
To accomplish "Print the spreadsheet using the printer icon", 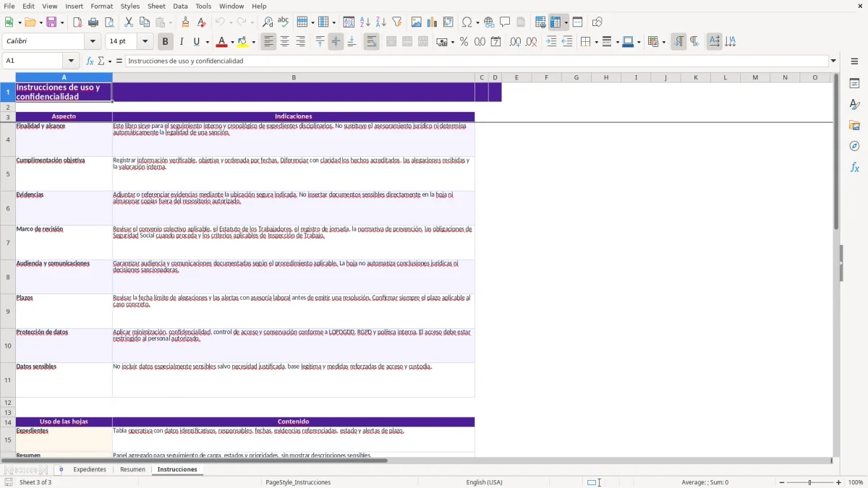I will [x=93, y=22].
